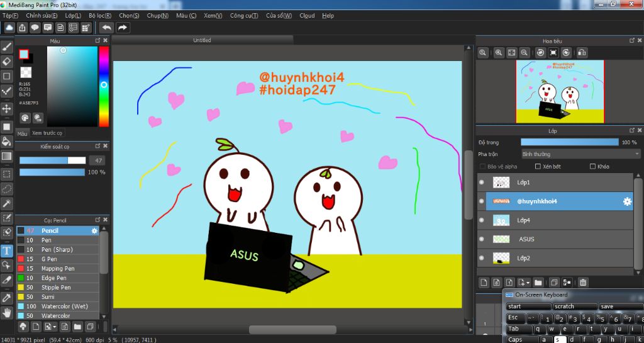644x343 pixels.
Task: Enable the Khóa lock checkbox
Action: click(x=592, y=166)
